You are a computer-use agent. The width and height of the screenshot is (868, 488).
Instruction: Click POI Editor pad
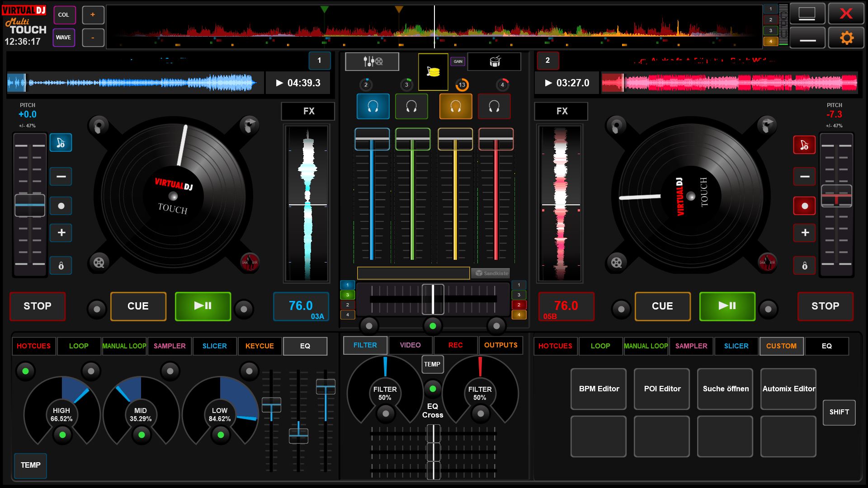coord(662,389)
